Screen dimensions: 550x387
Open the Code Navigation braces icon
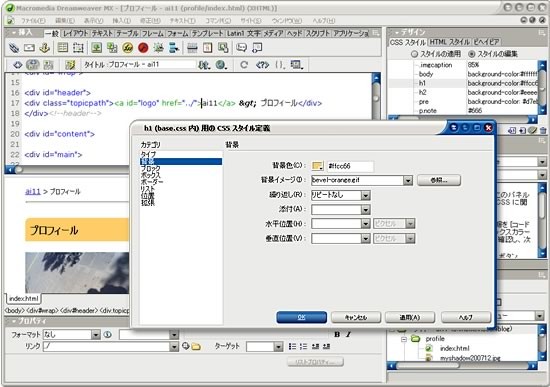(280, 65)
